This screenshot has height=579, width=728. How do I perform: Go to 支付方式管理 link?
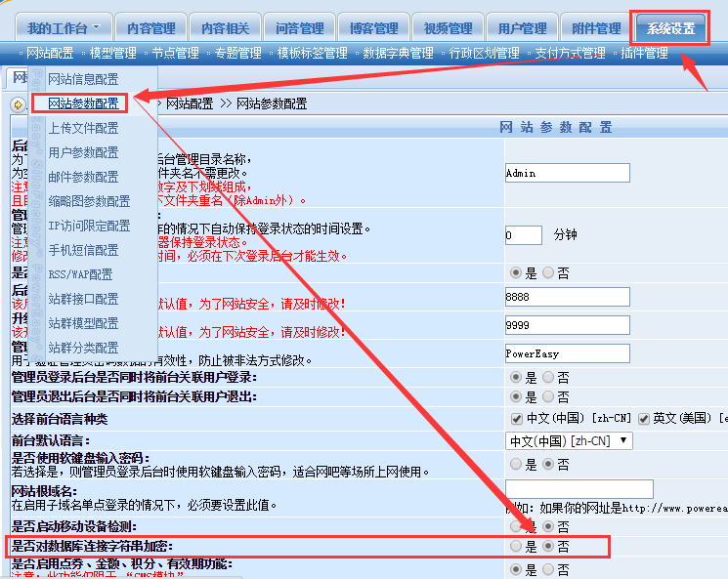point(569,54)
